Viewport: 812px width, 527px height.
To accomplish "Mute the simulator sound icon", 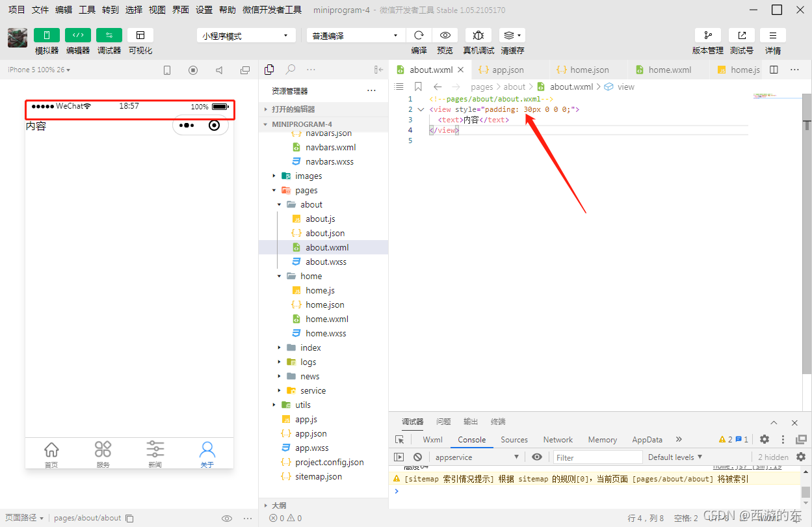I will coord(219,70).
